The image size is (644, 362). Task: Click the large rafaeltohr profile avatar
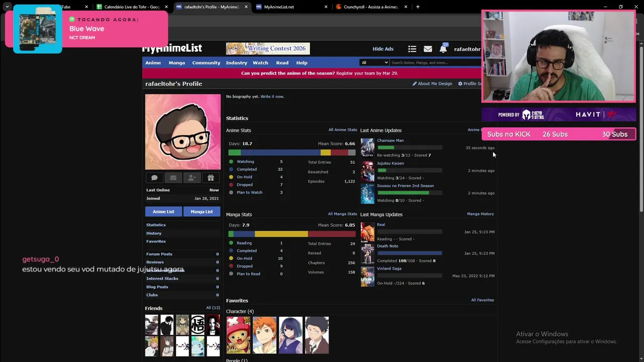click(183, 132)
